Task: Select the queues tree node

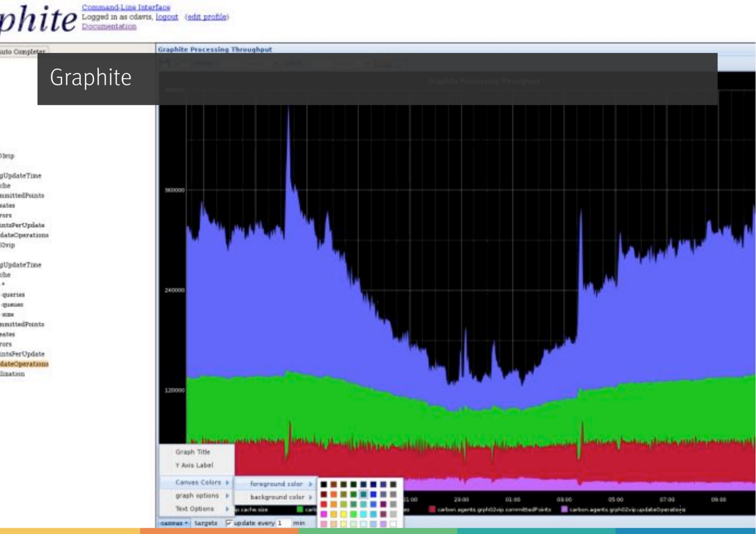Action: pos(12,305)
